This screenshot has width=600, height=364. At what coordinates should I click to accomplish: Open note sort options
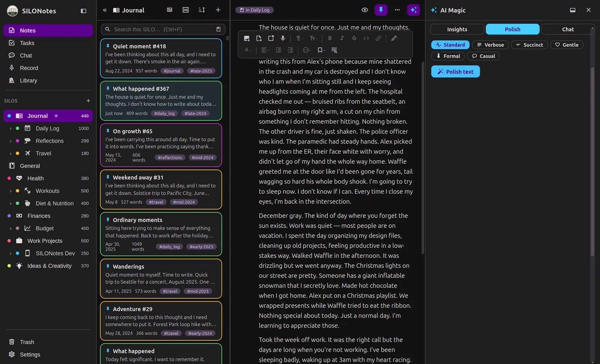(202, 10)
